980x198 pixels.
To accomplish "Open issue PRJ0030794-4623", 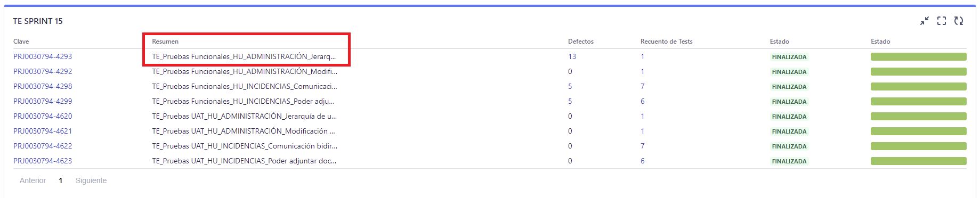I will coord(43,161).
